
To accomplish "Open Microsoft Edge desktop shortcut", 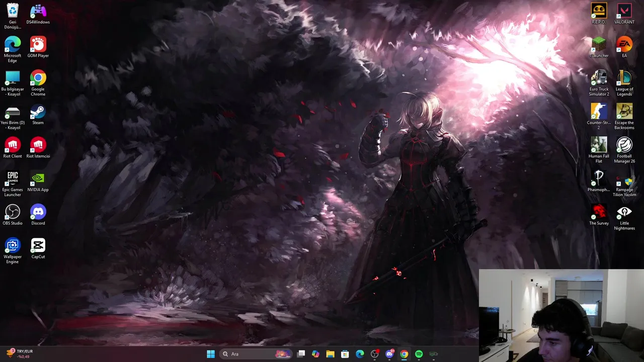I will (13, 49).
